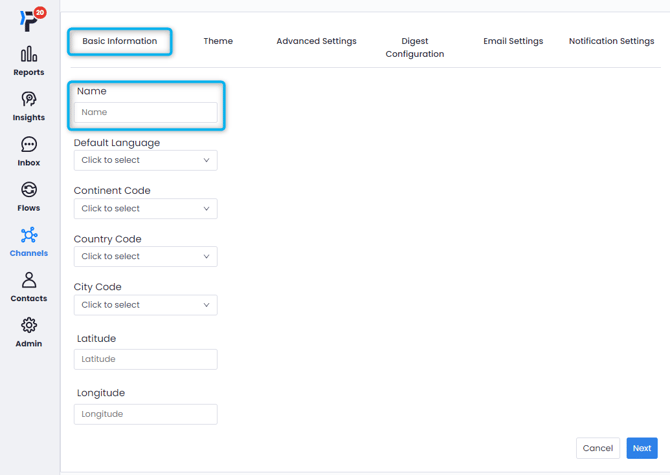
Task: Select the Channels sidebar icon
Action: [x=29, y=240]
